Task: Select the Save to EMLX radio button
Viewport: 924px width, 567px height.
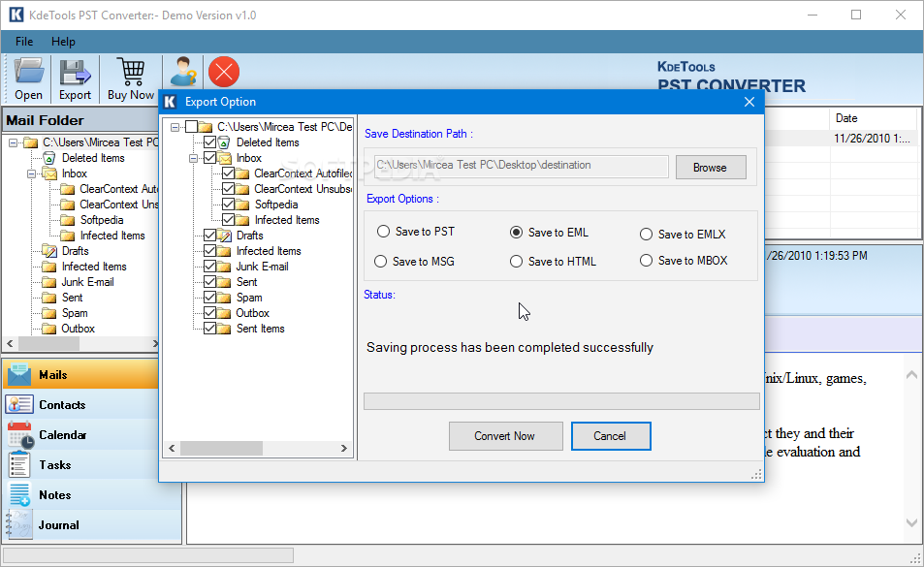Action: pos(647,235)
